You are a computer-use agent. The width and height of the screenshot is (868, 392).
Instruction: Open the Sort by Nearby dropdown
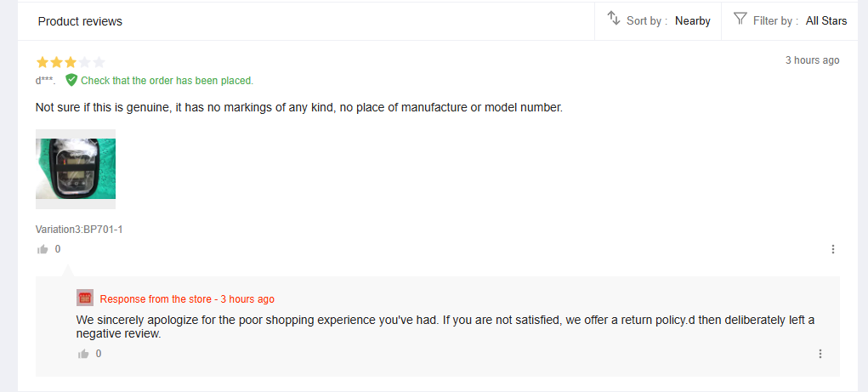pos(658,20)
